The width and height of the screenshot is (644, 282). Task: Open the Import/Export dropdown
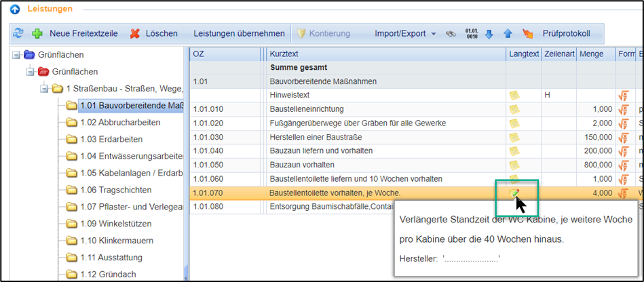pos(406,33)
